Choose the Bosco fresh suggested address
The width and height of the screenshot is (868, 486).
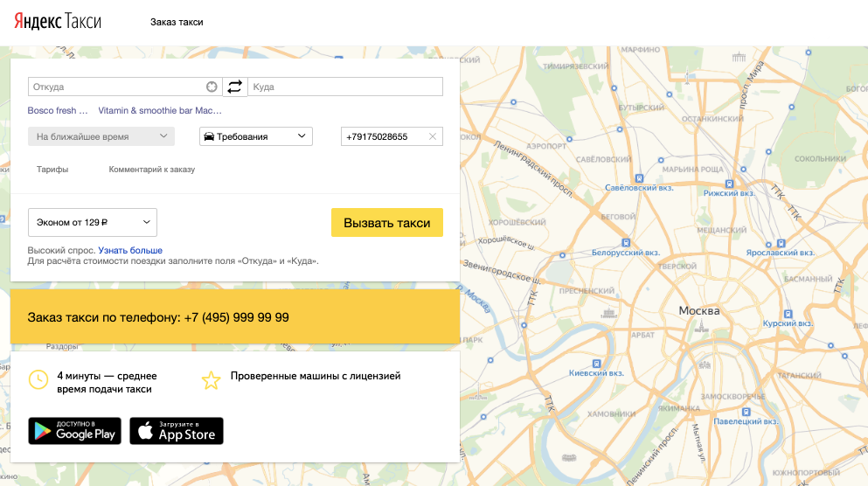click(x=58, y=111)
